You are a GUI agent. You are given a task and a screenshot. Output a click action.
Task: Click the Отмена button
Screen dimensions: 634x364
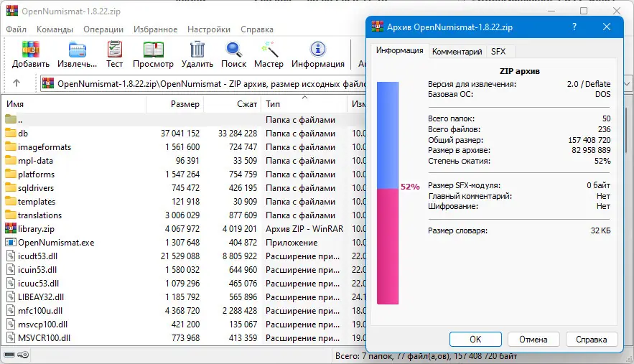533,340
